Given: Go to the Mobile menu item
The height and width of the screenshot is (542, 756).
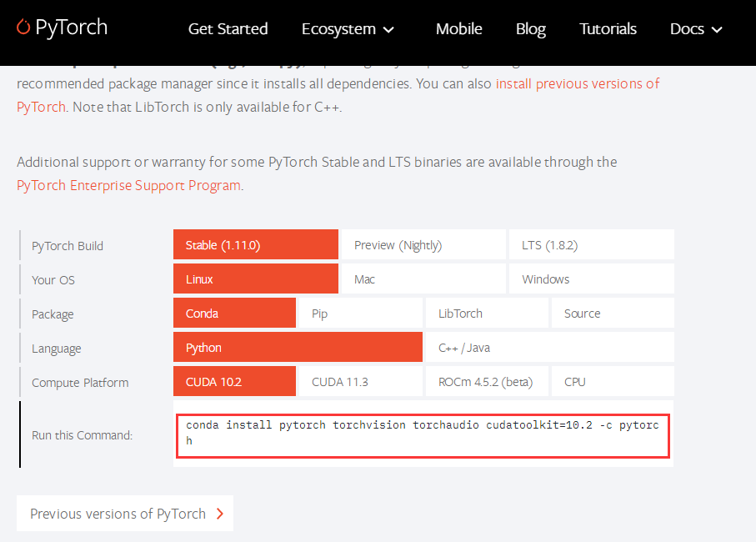Looking at the screenshot, I should (x=458, y=29).
